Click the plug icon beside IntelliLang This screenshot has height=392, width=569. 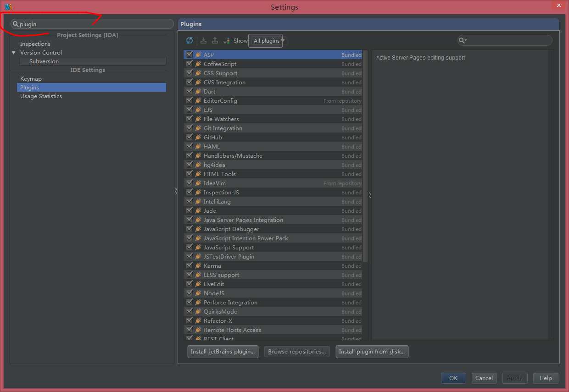198,201
